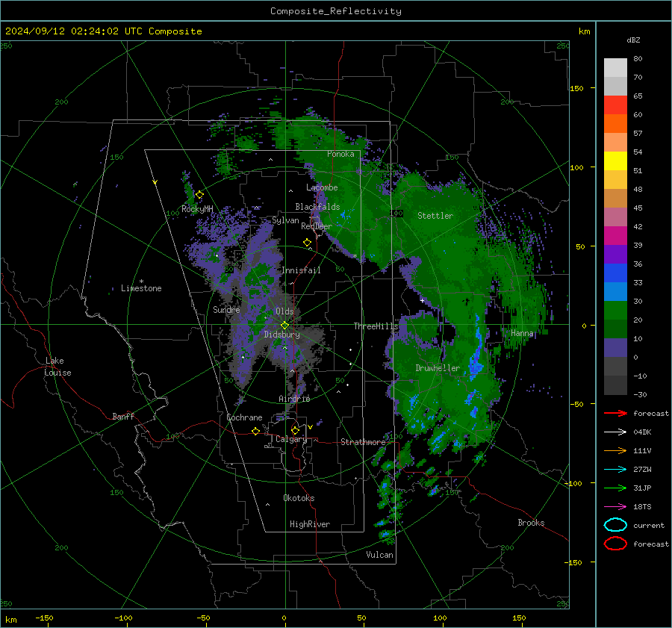Pick the orange 57-60 dBZ swatch
Screen dimensions: 672x628
(615, 123)
